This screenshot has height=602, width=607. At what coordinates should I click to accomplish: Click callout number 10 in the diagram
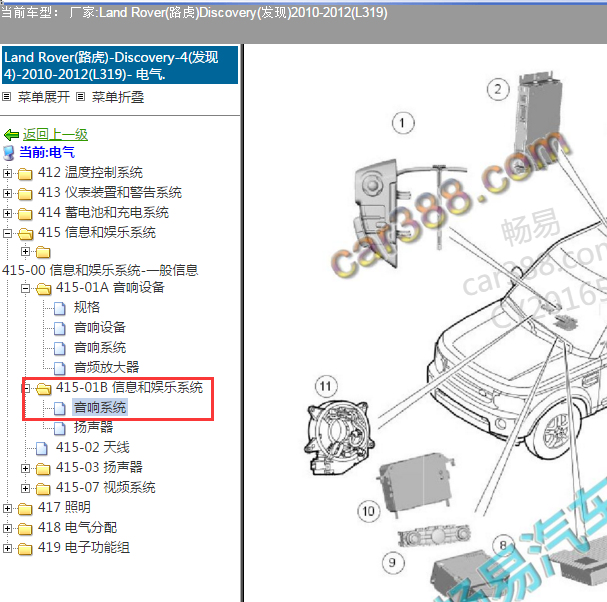pyautogui.click(x=369, y=511)
